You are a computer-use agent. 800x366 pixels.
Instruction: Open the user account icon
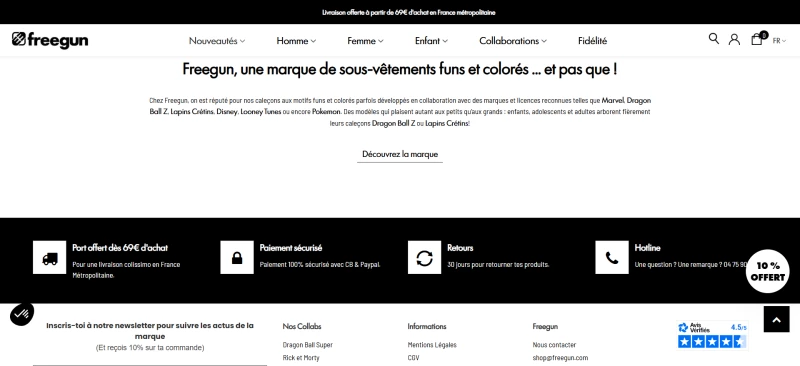[734, 39]
